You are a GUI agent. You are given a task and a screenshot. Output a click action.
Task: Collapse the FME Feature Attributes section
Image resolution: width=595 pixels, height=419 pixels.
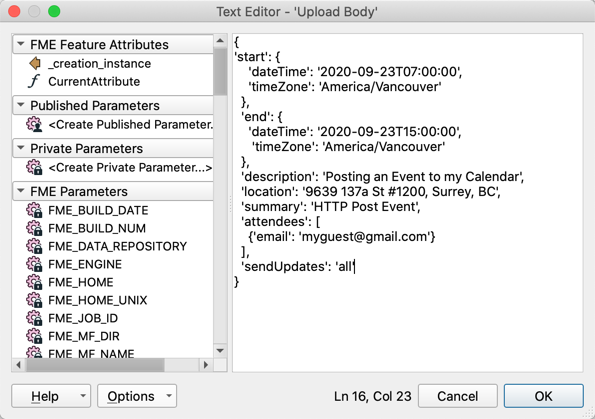tap(21, 44)
